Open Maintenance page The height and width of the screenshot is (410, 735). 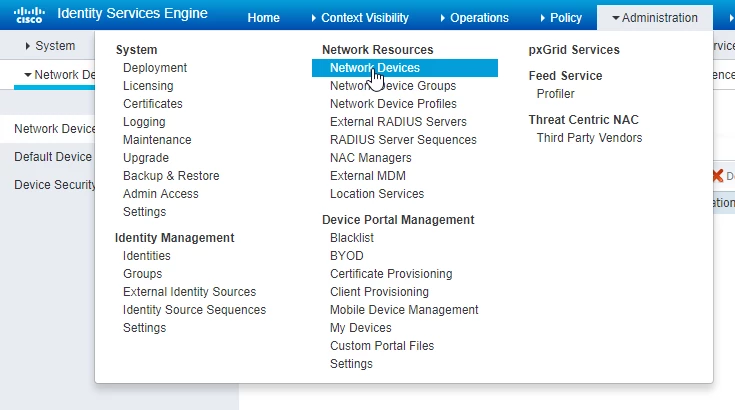157,140
